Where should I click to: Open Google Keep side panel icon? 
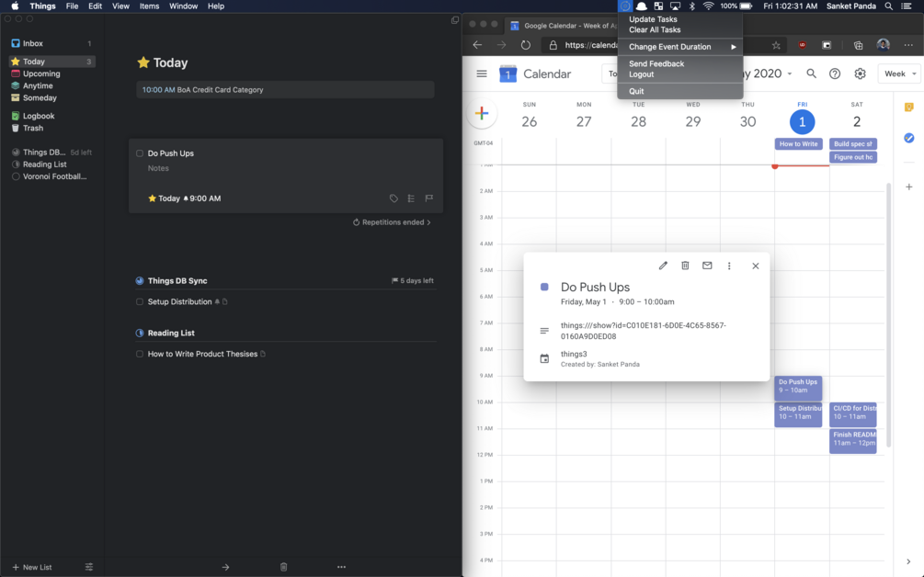coord(908,107)
